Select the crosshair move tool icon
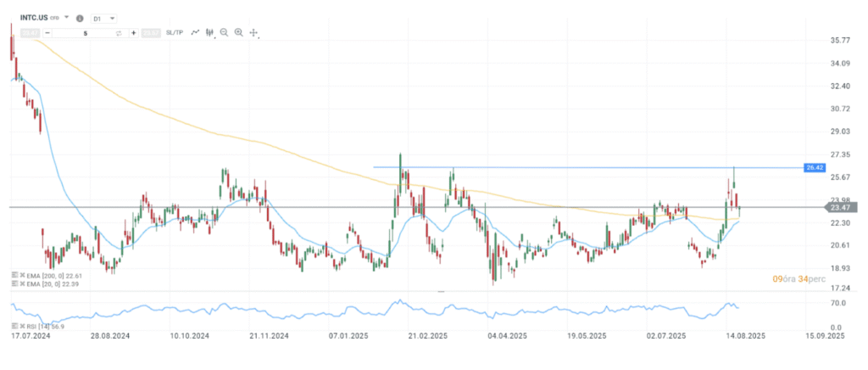Image resolution: width=868 pixels, height=370 pixels. 253,33
